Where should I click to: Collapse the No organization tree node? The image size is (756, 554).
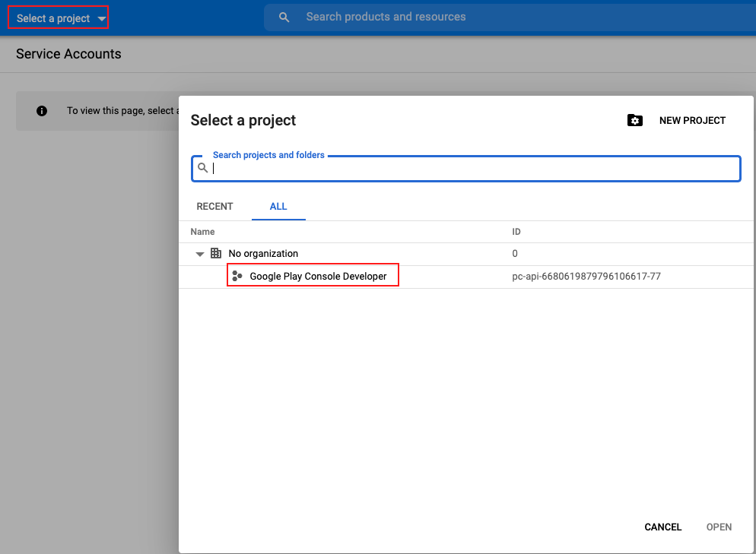200,253
